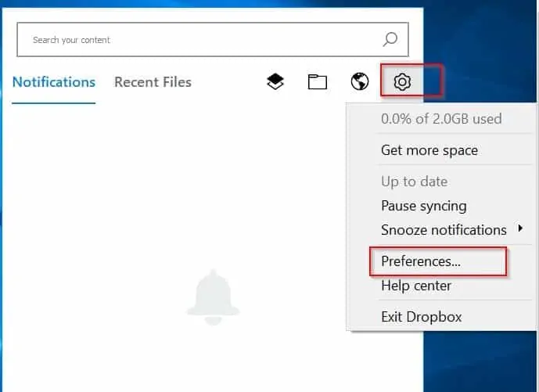Click the magnifier inside the search box
Image resolution: width=539 pixels, height=392 pixels.
pos(390,39)
